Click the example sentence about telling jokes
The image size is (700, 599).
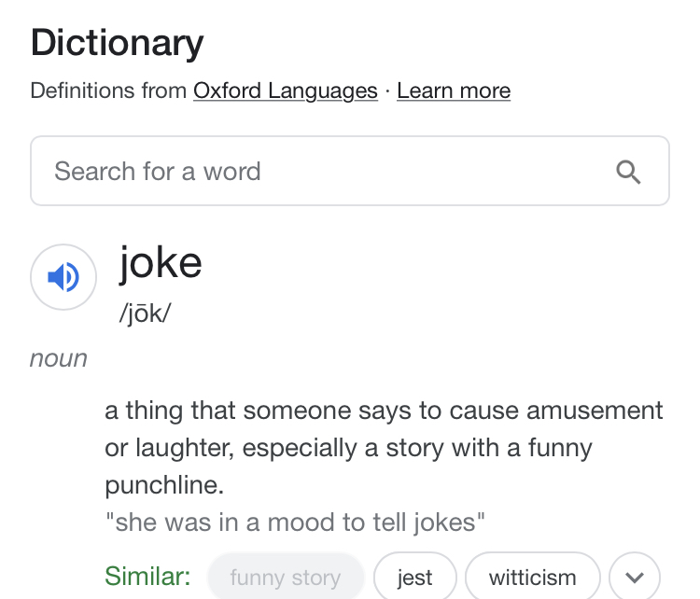[295, 522]
